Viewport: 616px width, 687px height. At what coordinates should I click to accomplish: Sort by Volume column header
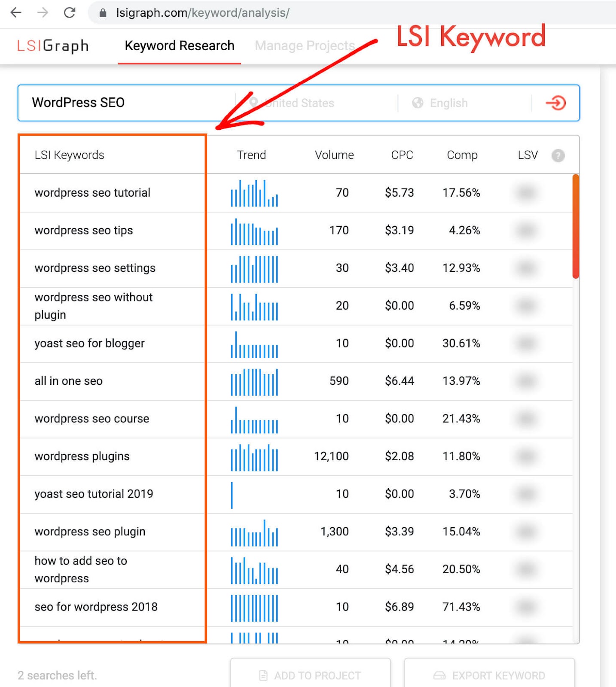click(x=334, y=155)
